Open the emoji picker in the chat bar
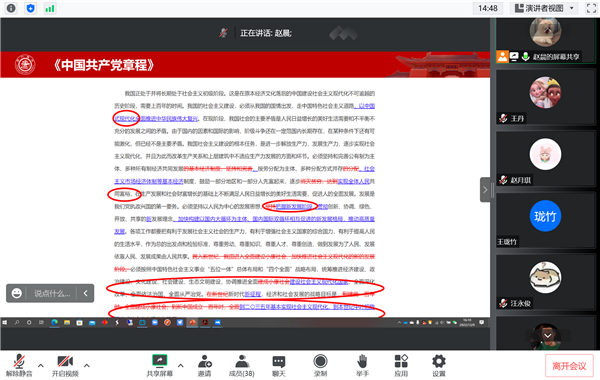Viewport: 600px width, 380px height. (x=16, y=294)
